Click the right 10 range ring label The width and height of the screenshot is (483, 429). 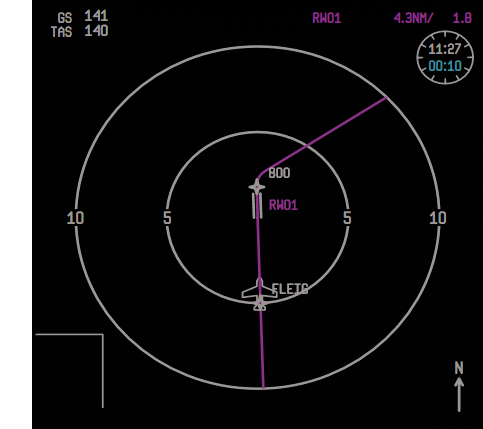click(x=438, y=218)
